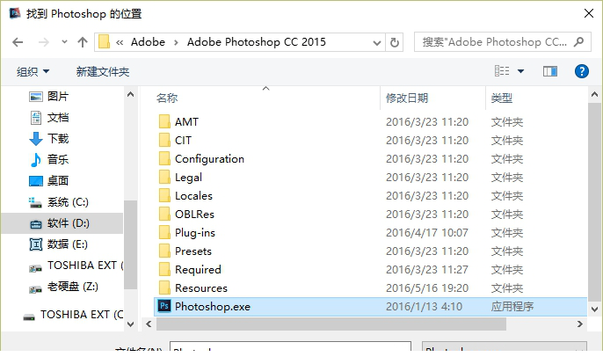Select the Required folder icon
This screenshot has width=603, height=364.
[x=164, y=269]
